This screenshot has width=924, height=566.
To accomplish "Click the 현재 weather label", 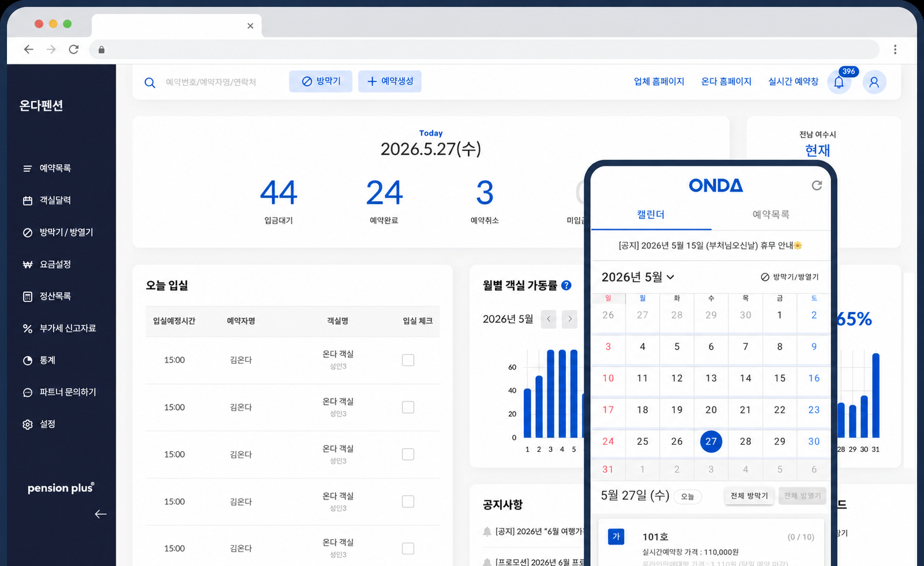I will [x=817, y=151].
